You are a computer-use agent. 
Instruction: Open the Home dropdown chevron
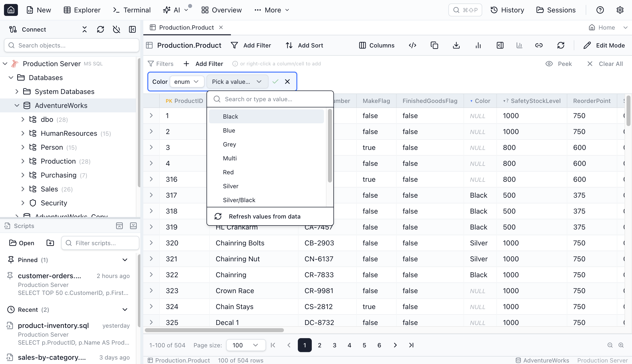click(625, 28)
